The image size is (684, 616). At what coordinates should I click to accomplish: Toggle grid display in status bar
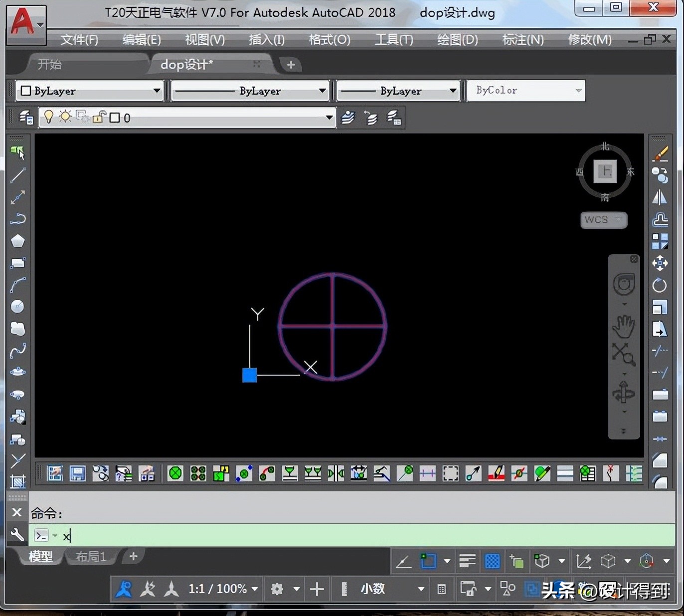(x=492, y=562)
